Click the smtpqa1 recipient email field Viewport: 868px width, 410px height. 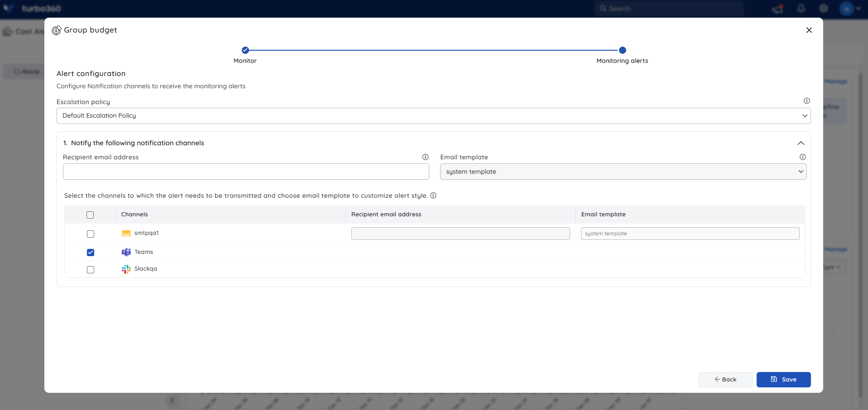pyautogui.click(x=460, y=234)
